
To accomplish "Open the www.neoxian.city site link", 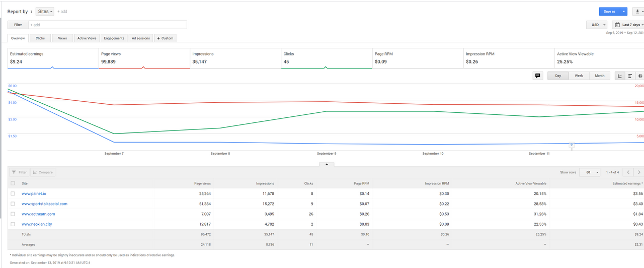I will (37, 224).
